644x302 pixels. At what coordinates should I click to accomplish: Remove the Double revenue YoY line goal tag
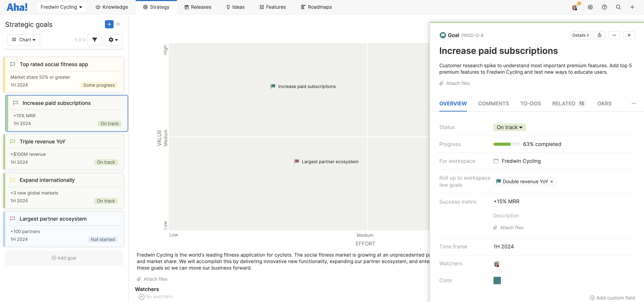click(552, 181)
